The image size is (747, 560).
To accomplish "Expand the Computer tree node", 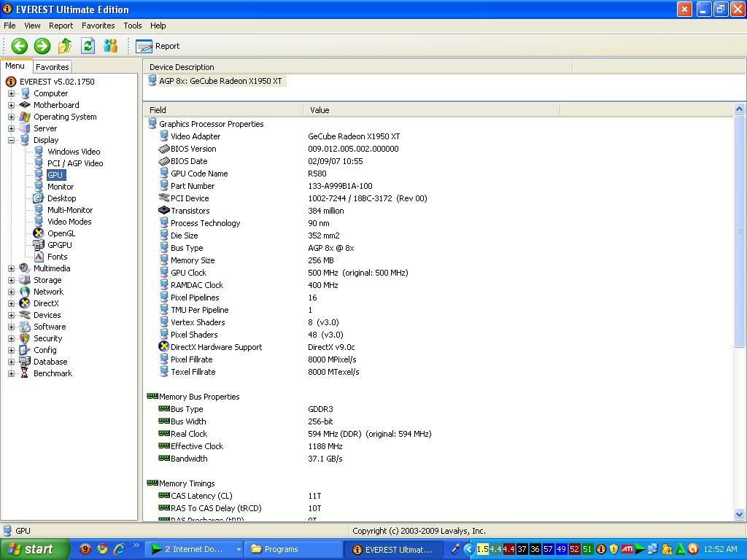I will pos(11,93).
